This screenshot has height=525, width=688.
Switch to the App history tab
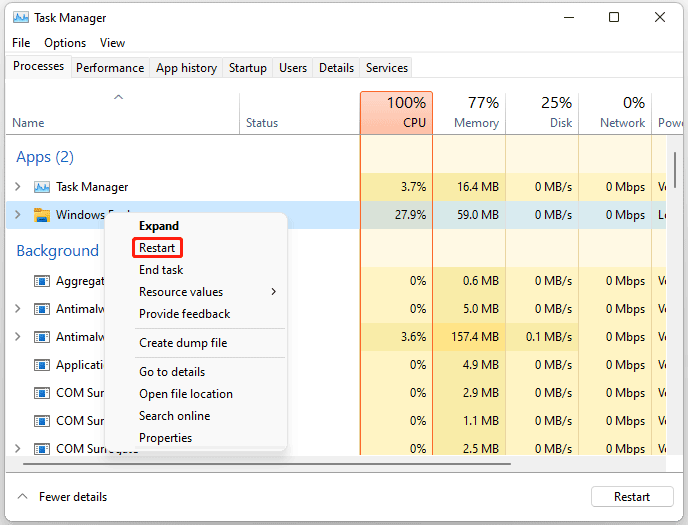click(186, 68)
